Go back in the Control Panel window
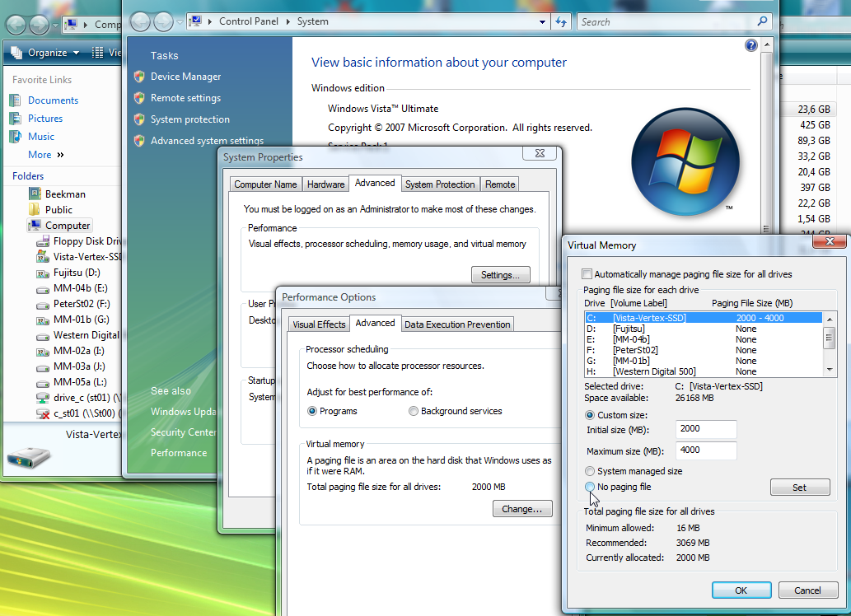 (x=140, y=21)
